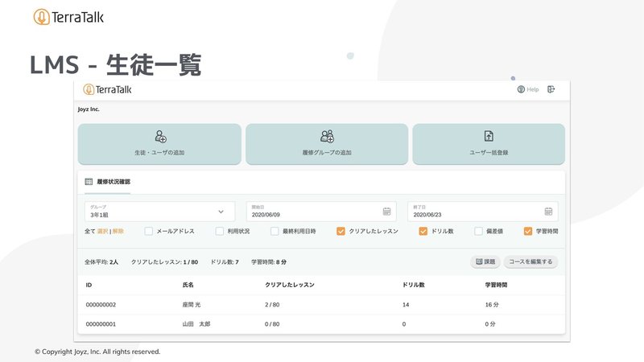Click the Joyz Inc. organization label
The image size is (644, 362).
(x=89, y=109)
